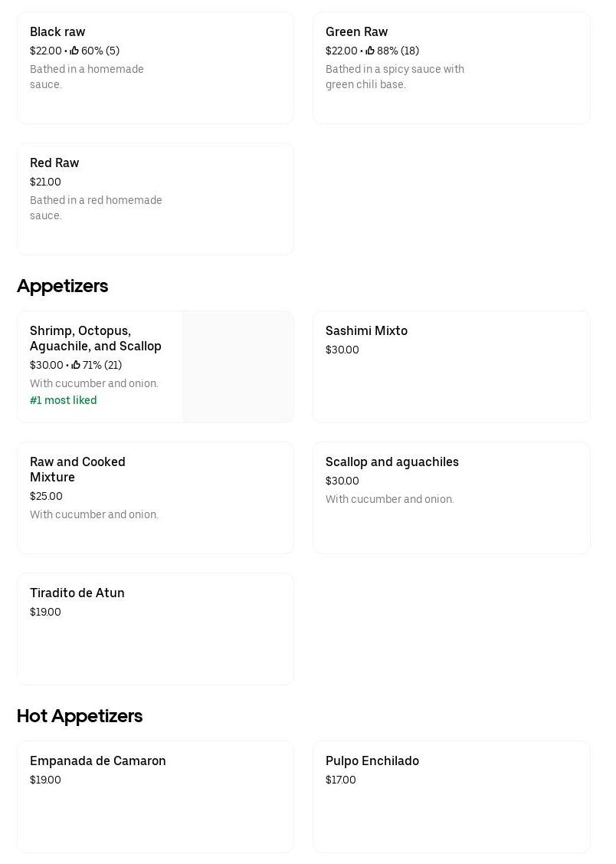Screen dimensions: 616x864
Task: Click the Shrimp Octopus image placeholder
Action: coord(238,366)
